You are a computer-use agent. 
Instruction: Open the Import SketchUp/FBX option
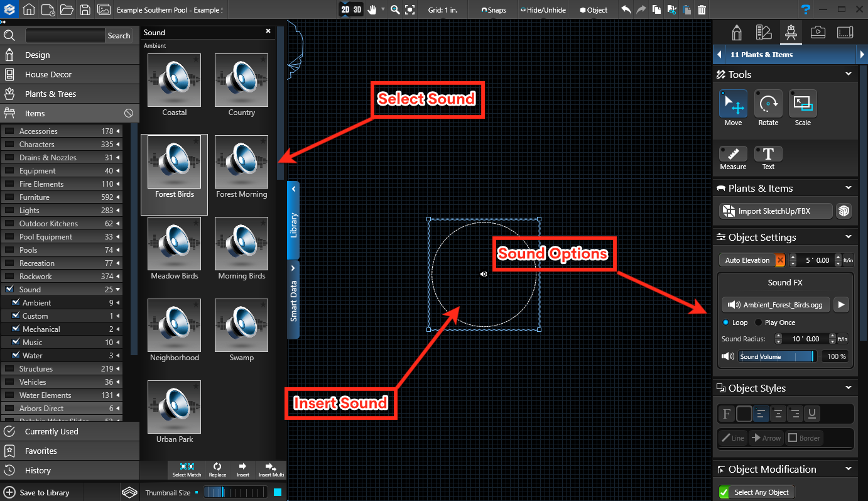[774, 211]
